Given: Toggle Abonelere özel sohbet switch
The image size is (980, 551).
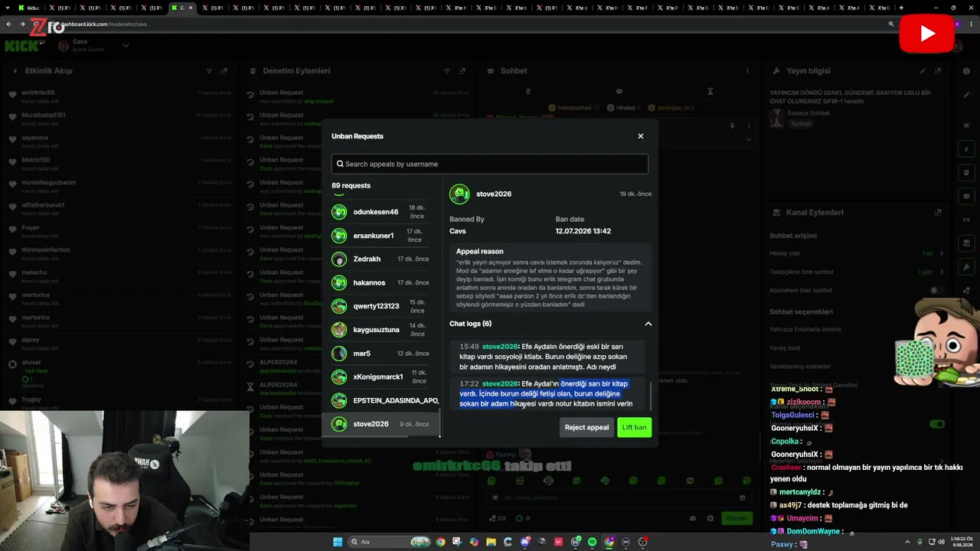Looking at the screenshot, I should 936,291.
